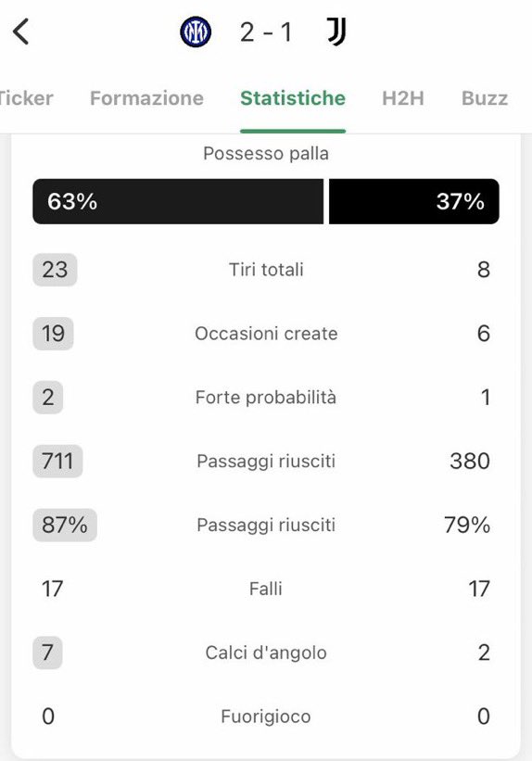Image resolution: width=532 pixels, height=761 pixels.
Task: Tap the back arrow icon
Action: tap(21, 32)
